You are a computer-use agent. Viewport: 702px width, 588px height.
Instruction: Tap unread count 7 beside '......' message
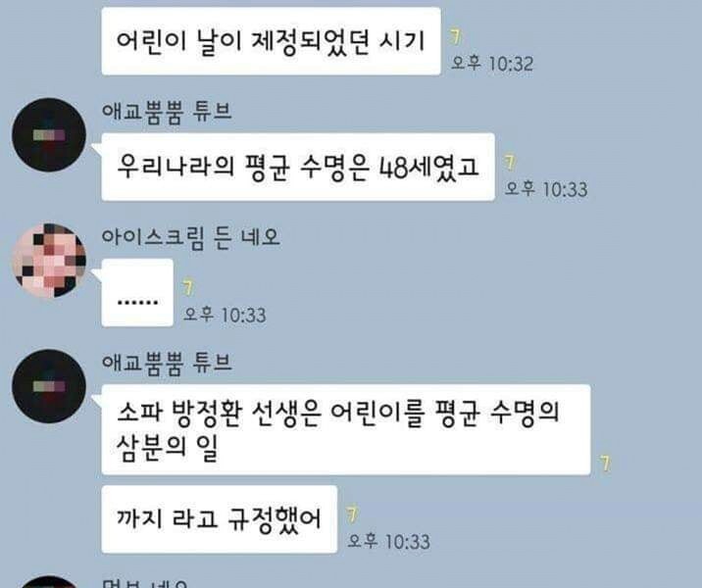pos(188,288)
